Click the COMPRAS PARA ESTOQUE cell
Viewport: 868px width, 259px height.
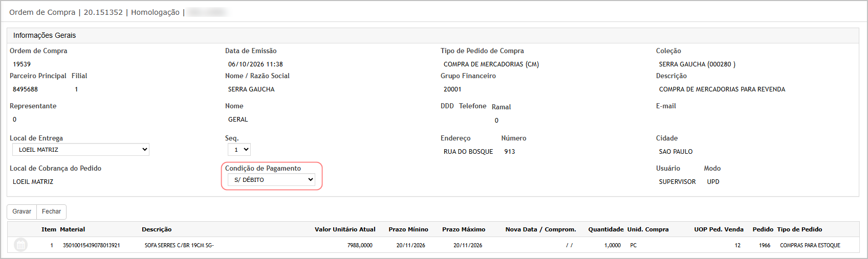(x=810, y=245)
